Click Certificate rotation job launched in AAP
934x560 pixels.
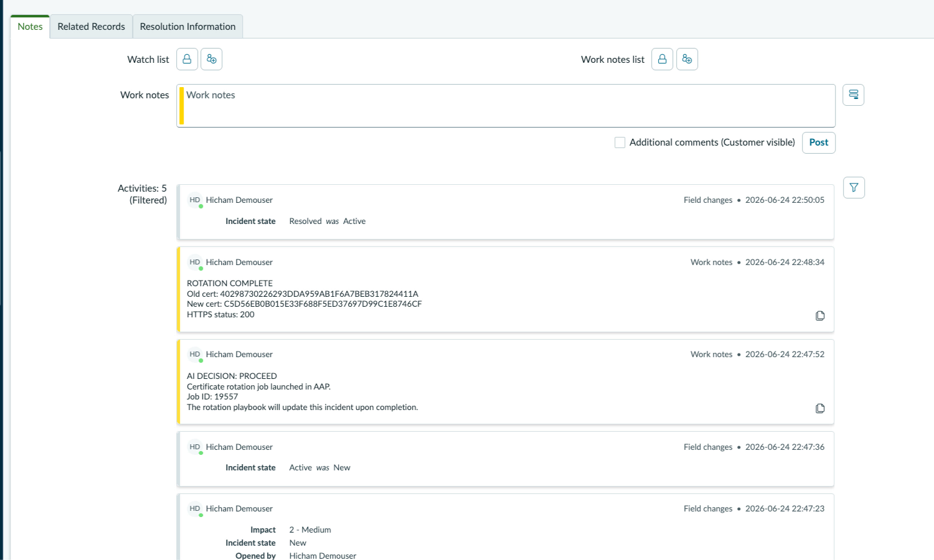[258, 387]
